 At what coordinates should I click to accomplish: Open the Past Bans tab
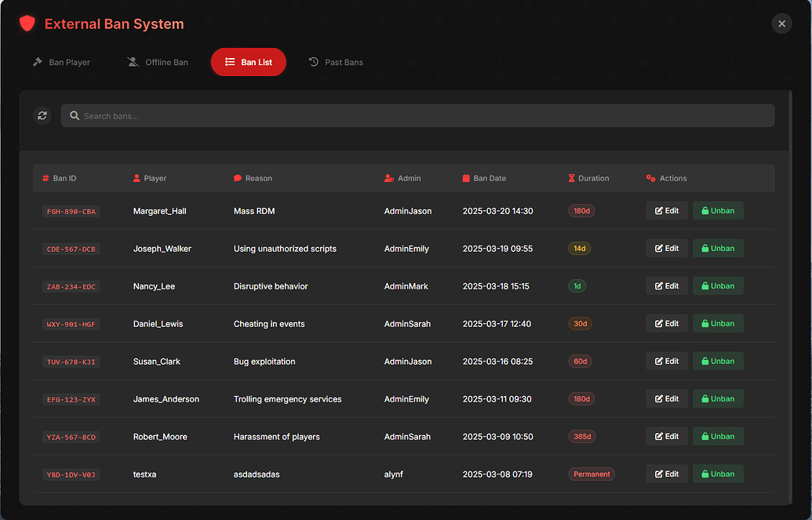[336, 61]
